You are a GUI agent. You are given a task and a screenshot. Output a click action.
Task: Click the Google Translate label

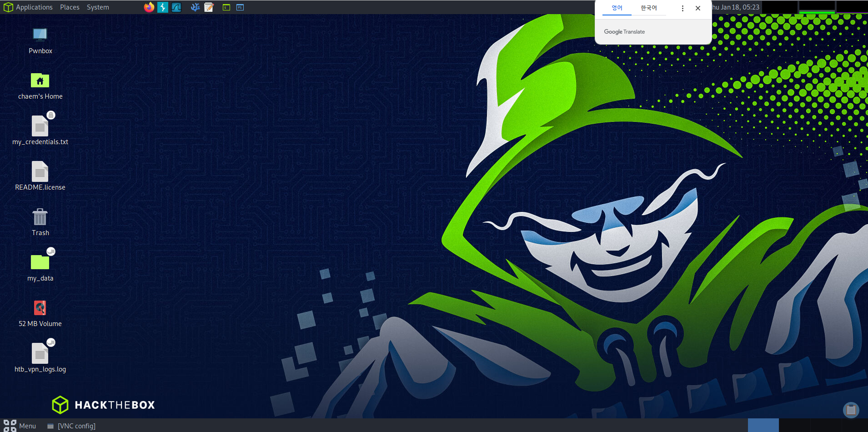[x=624, y=32]
